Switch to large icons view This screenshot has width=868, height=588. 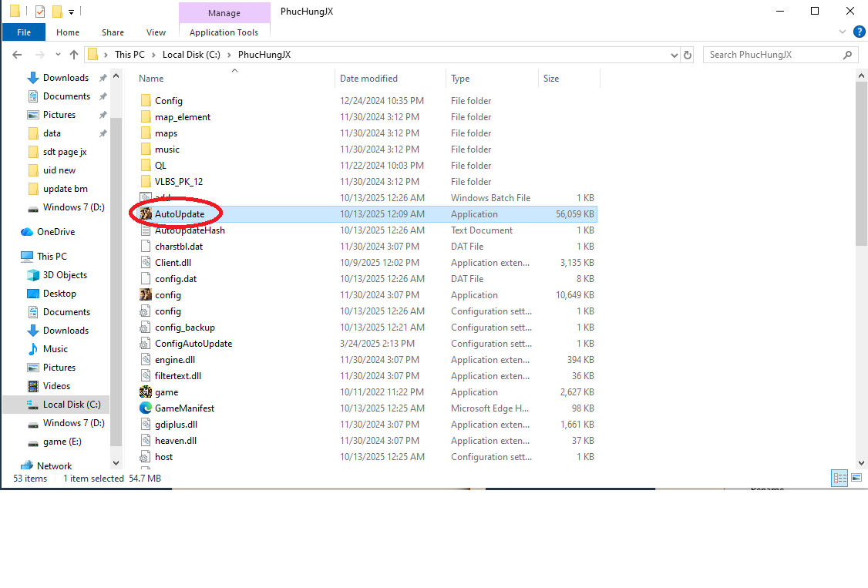click(856, 479)
